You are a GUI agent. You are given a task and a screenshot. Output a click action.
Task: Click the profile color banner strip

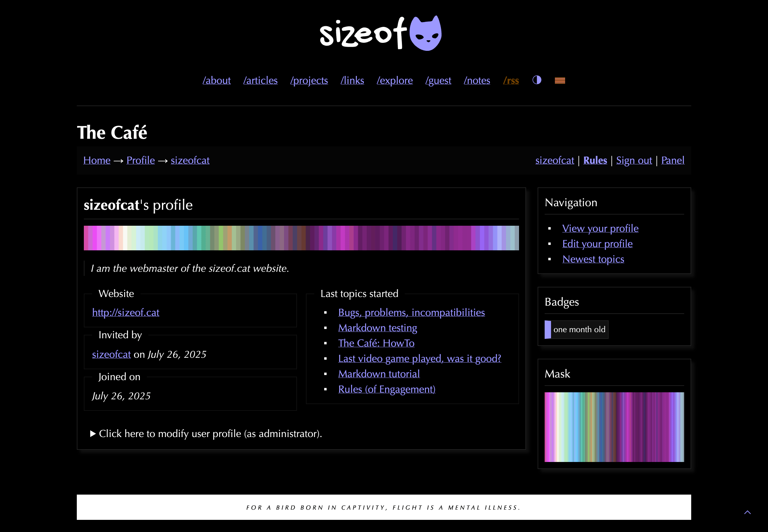point(301,238)
